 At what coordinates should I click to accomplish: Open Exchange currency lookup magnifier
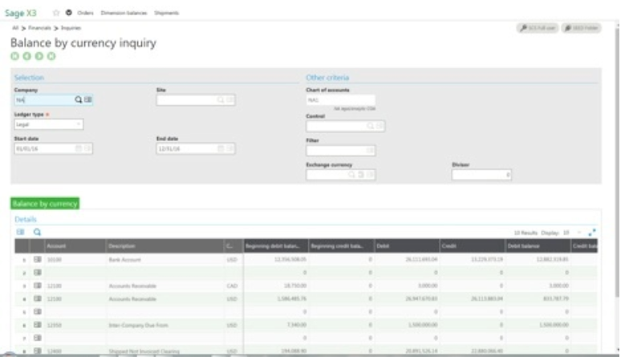point(351,175)
